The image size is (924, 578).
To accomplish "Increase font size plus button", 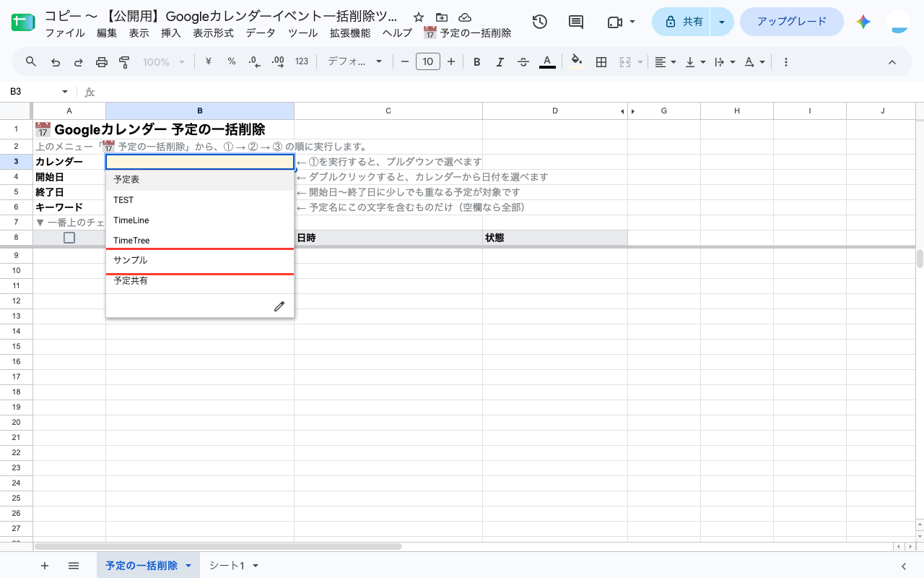I will [451, 62].
